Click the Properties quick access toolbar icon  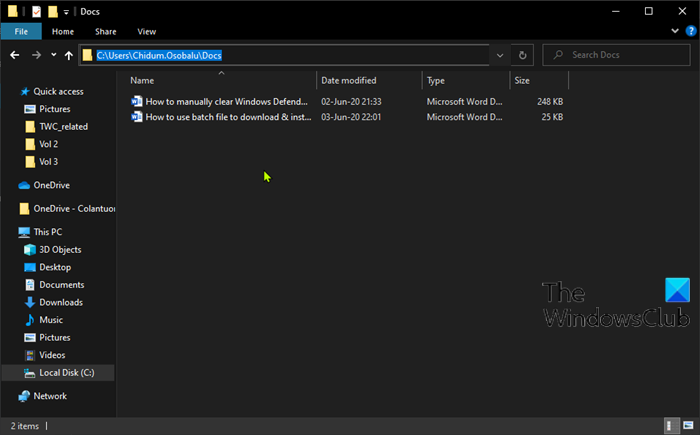[36, 12]
